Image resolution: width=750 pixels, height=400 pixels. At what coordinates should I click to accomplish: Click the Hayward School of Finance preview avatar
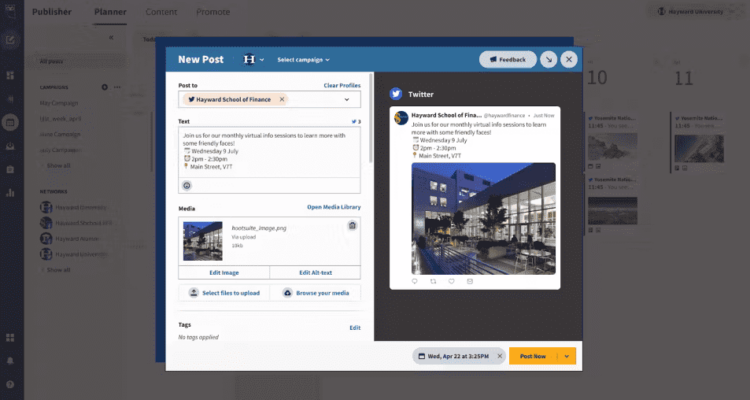click(401, 118)
